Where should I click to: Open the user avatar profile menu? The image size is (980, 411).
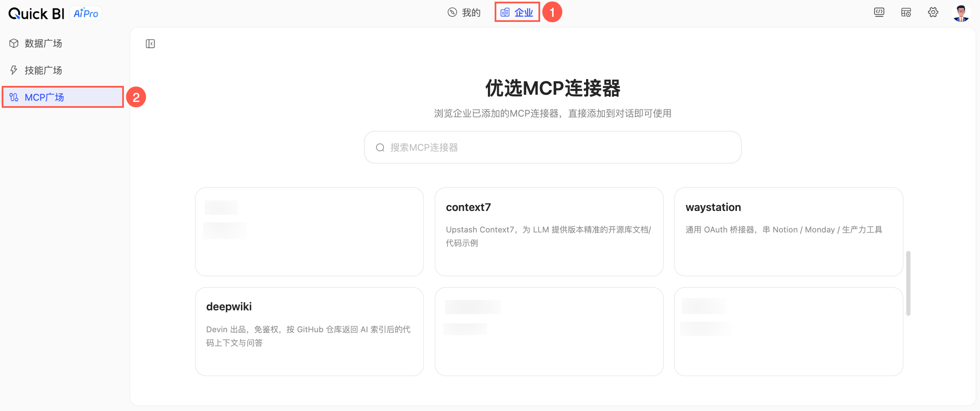[x=961, y=13]
